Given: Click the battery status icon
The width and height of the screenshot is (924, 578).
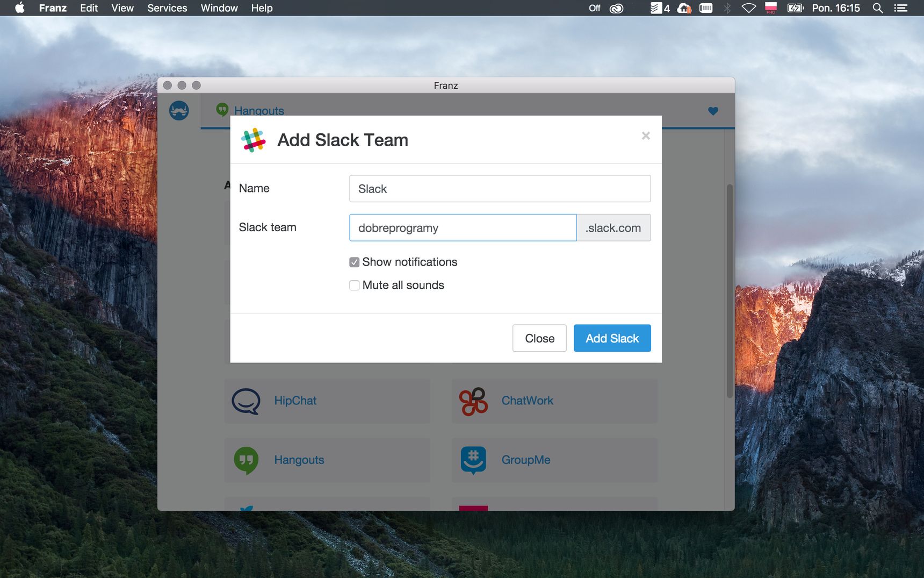Looking at the screenshot, I should (795, 8).
